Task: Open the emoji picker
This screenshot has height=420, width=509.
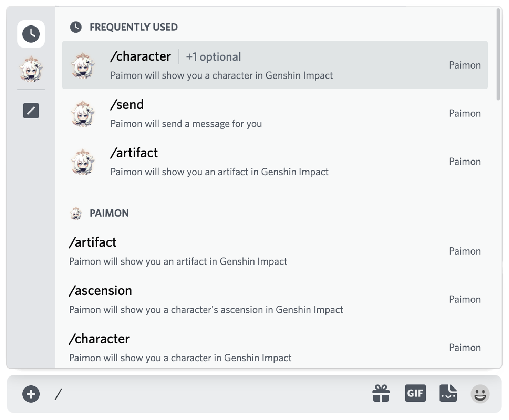Action: click(480, 394)
